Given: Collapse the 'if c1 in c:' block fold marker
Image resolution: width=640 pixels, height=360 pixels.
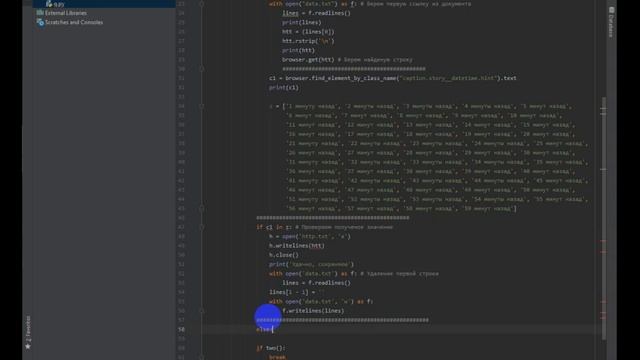Looking at the screenshot, I should pos(202,227).
